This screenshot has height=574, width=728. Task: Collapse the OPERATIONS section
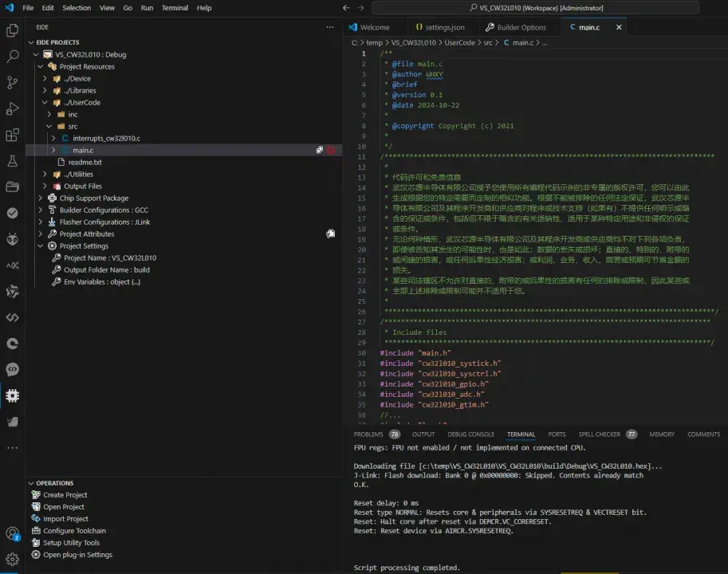[31, 483]
